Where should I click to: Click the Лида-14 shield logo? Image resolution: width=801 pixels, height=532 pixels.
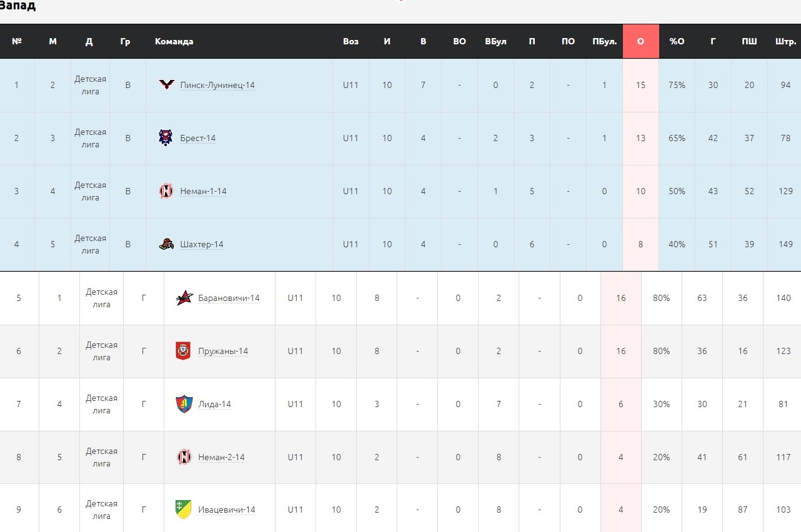pyautogui.click(x=184, y=404)
